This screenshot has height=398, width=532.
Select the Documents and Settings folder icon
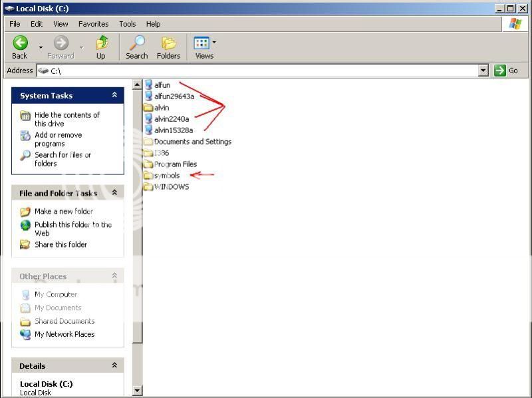pyautogui.click(x=148, y=141)
